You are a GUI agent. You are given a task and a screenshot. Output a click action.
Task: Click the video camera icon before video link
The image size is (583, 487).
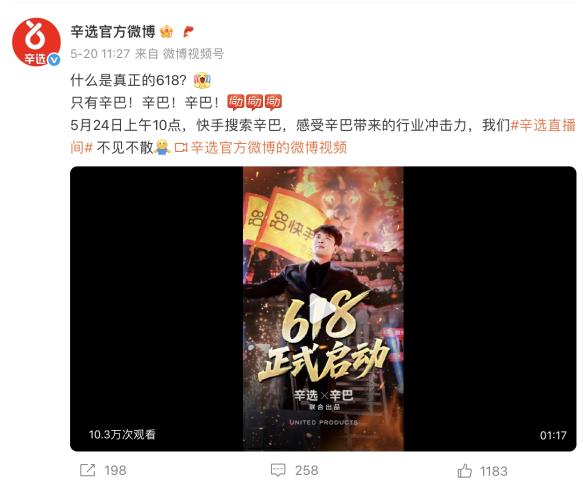pyautogui.click(x=181, y=148)
